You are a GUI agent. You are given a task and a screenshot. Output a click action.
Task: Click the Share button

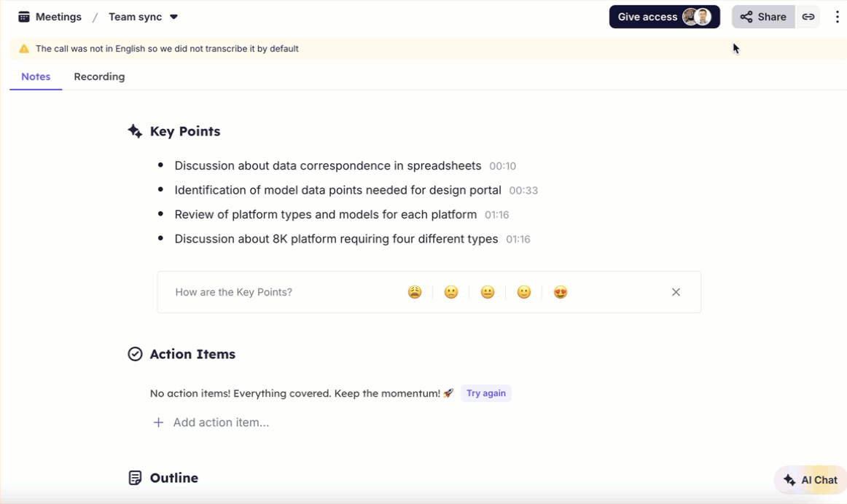pos(763,17)
